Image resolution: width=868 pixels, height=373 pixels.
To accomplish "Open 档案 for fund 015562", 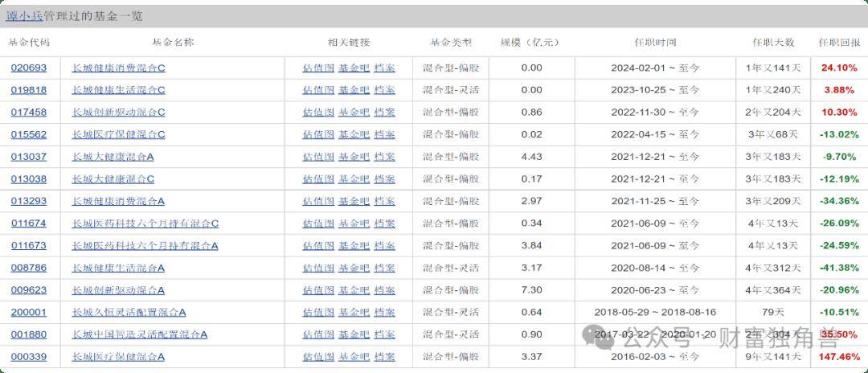I will coord(385,134).
